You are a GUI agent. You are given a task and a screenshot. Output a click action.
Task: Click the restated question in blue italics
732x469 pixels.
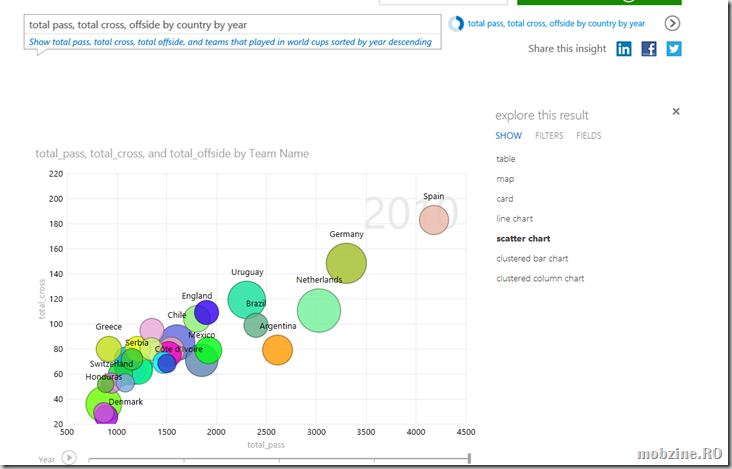pyautogui.click(x=230, y=42)
